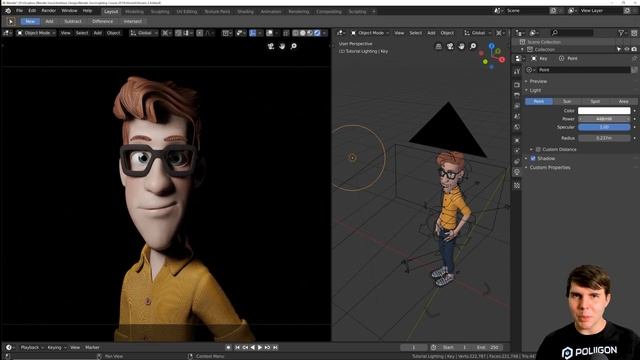
Task: Expand the Preview panel
Action: (538, 81)
